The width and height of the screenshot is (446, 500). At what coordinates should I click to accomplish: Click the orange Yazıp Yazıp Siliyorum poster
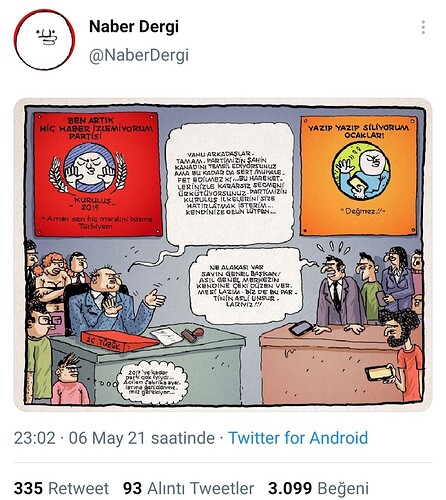pyautogui.click(x=359, y=175)
